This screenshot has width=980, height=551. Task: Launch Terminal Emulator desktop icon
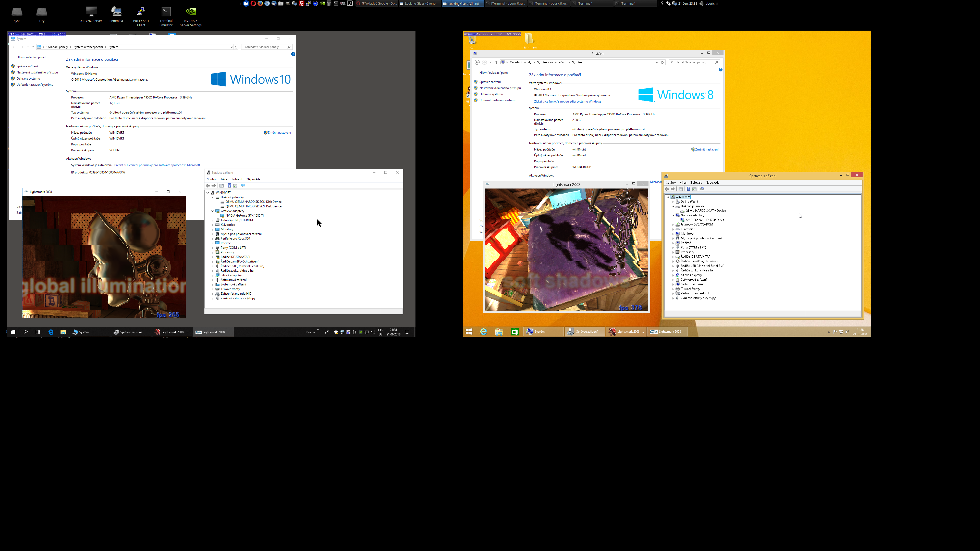166,17
